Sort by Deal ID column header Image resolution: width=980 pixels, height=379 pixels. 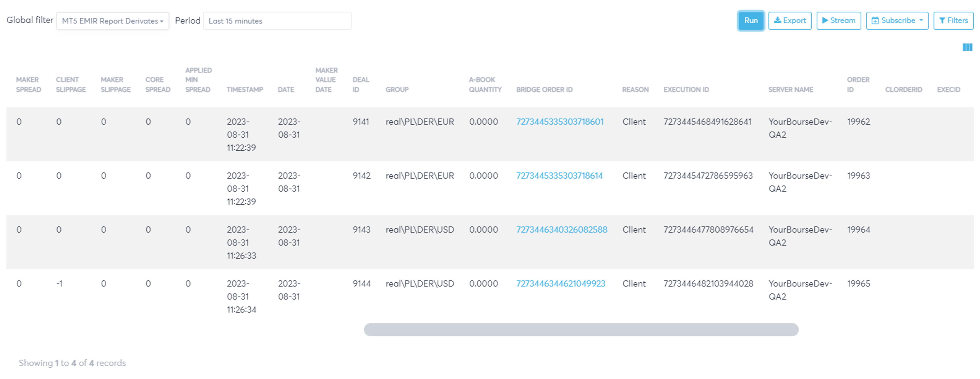(x=360, y=84)
